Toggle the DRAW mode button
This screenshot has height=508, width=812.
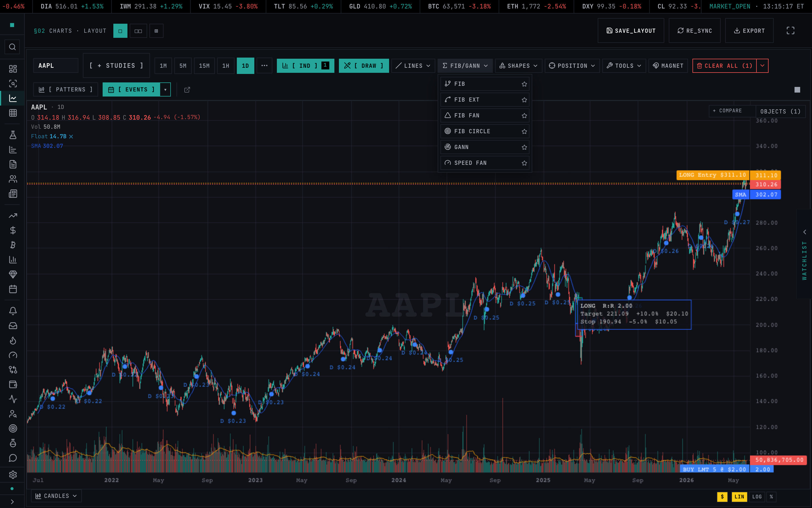coord(364,66)
